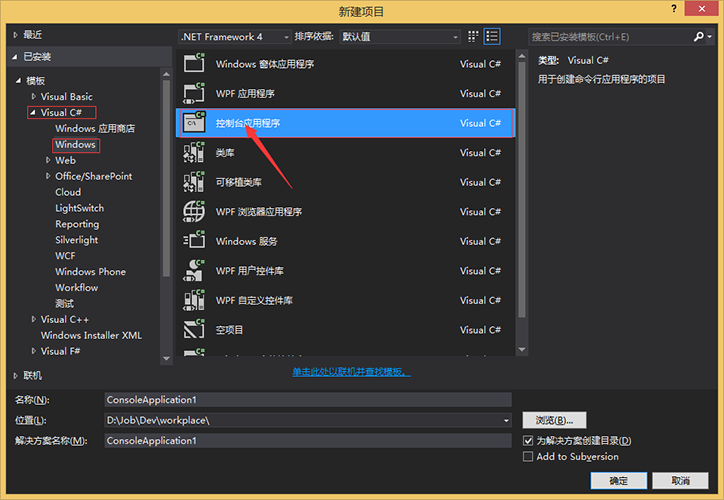Click category tree scroll down arrow
Screen dimensions: 724x500
tap(166, 359)
